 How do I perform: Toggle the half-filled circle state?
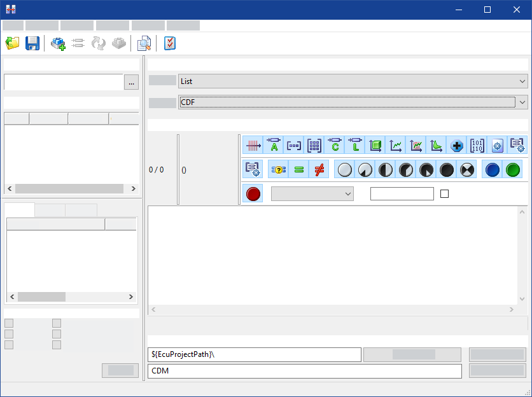point(386,169)
